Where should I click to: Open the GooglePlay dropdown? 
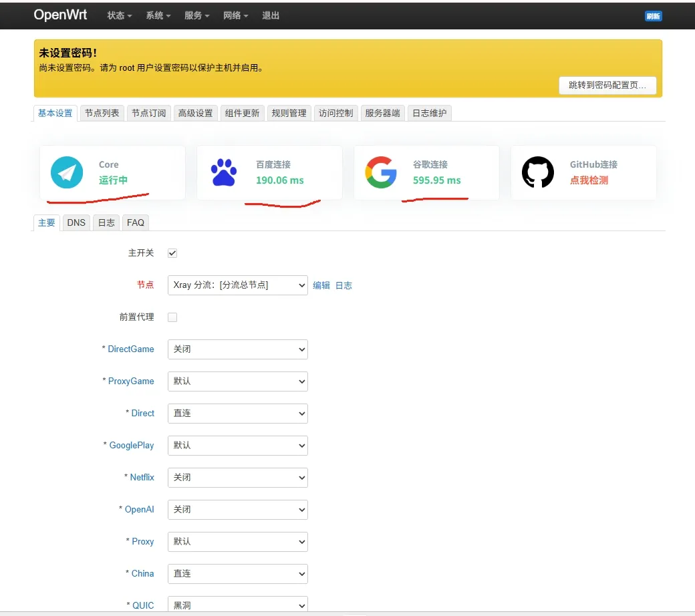pos(238,446)
